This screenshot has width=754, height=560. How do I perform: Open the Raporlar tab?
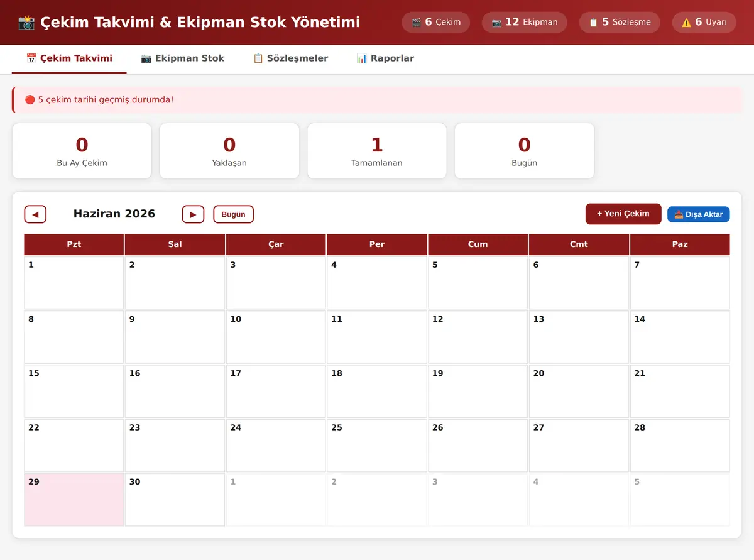point(385,58)
